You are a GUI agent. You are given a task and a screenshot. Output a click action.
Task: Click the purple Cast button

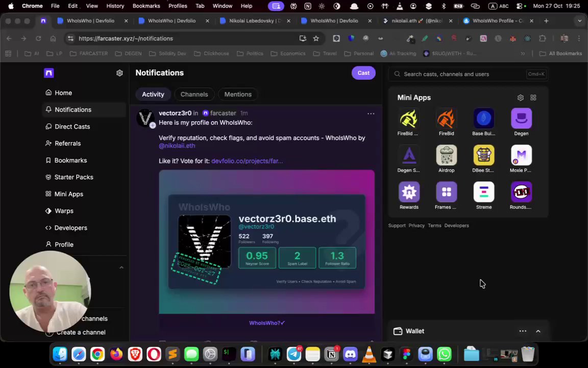click(363, 73)
